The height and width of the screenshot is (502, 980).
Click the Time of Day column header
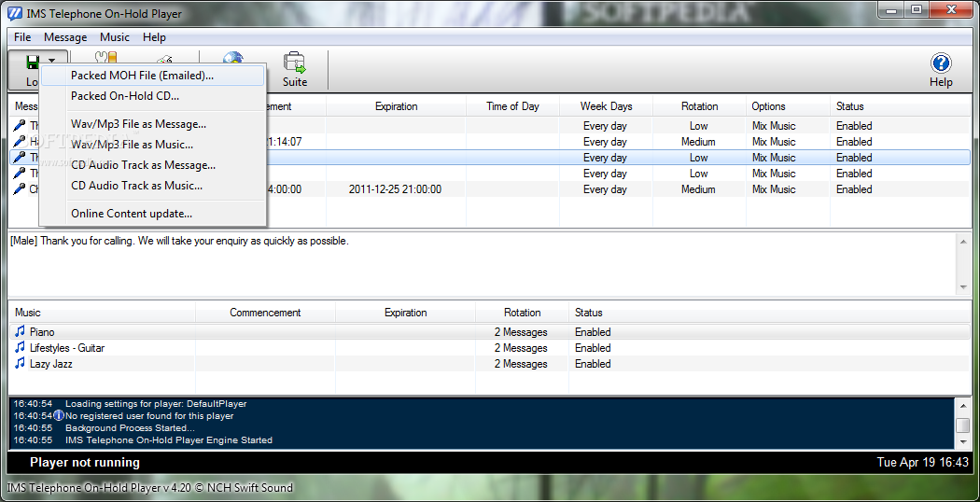click(512, 106)
